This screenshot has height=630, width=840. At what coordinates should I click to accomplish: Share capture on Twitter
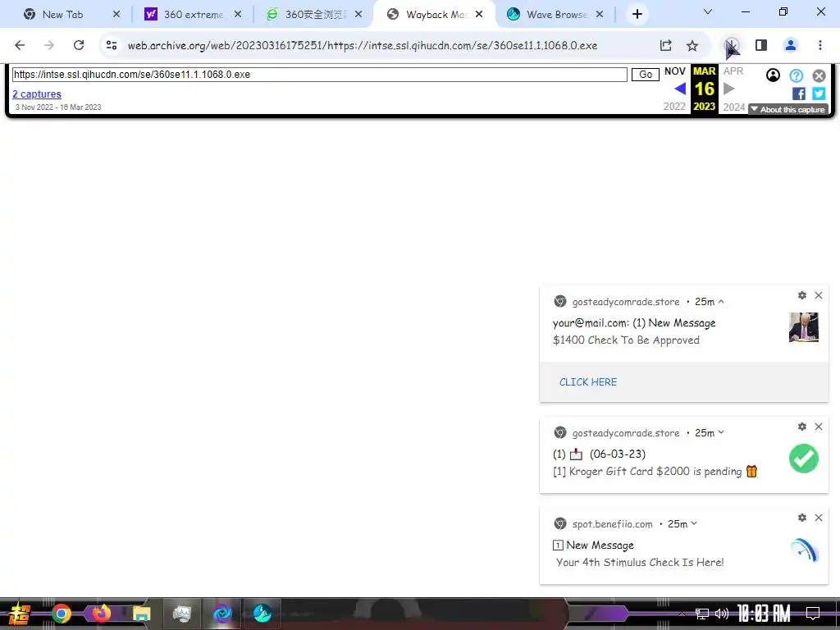tap(819, 94)
